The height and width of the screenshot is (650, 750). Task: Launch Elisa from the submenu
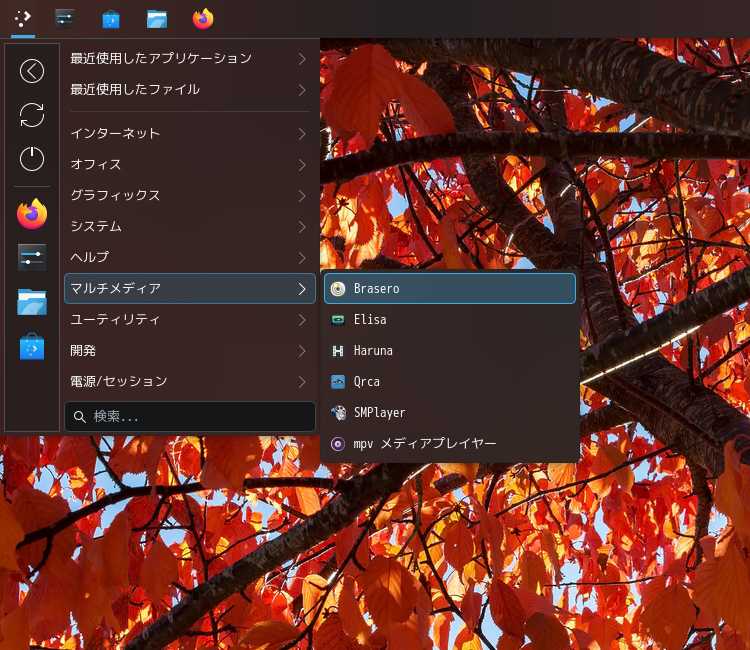pyautogui.click(x=450, y=320)
